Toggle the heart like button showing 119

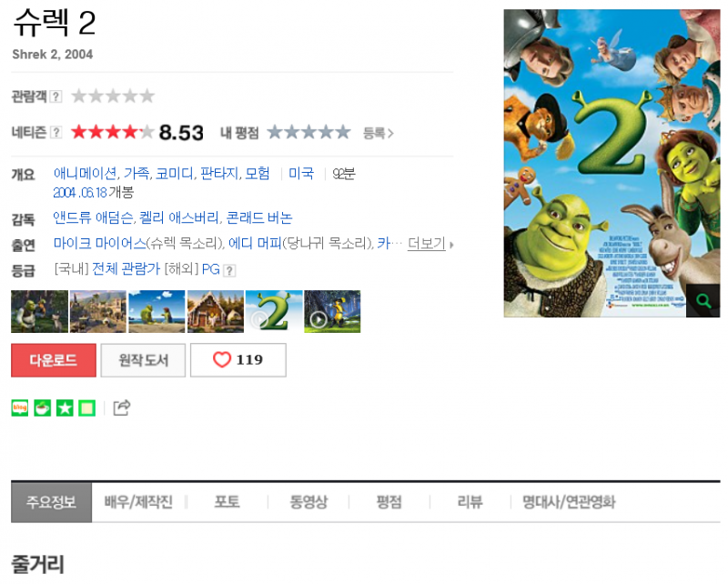[x=238, y=360]
